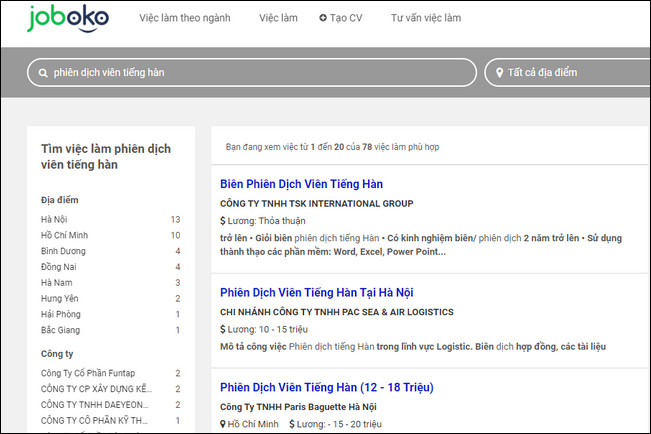Open the Biên Phiên Dịch Viên Tiếng Hàn job
The height and width of the screenshot is (434, 651).
(301, 184)
